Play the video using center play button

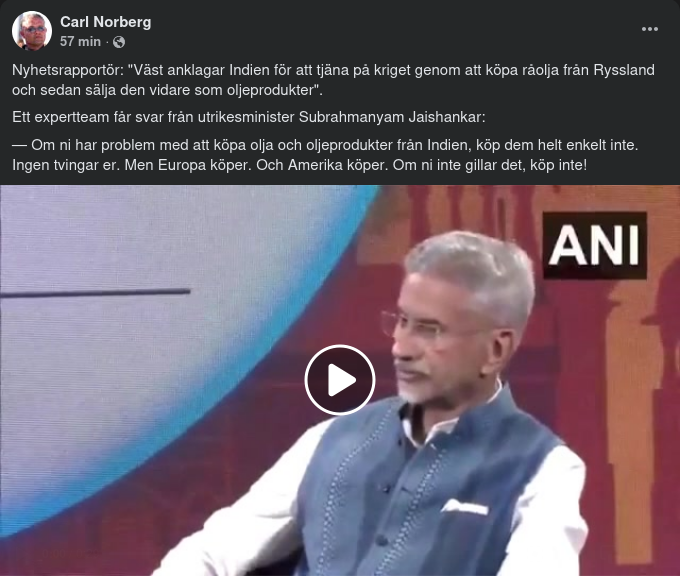340,380
